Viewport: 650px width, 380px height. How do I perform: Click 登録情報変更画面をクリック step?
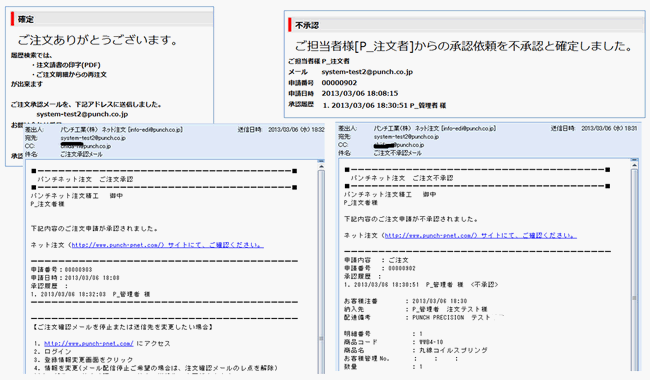(x=84, y=360)
